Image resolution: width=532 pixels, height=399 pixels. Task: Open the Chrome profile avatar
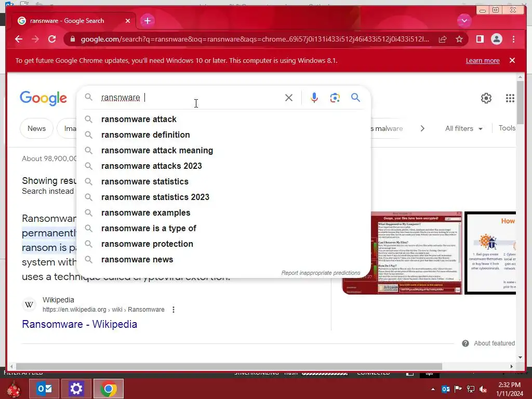click(x=496, y=39)
